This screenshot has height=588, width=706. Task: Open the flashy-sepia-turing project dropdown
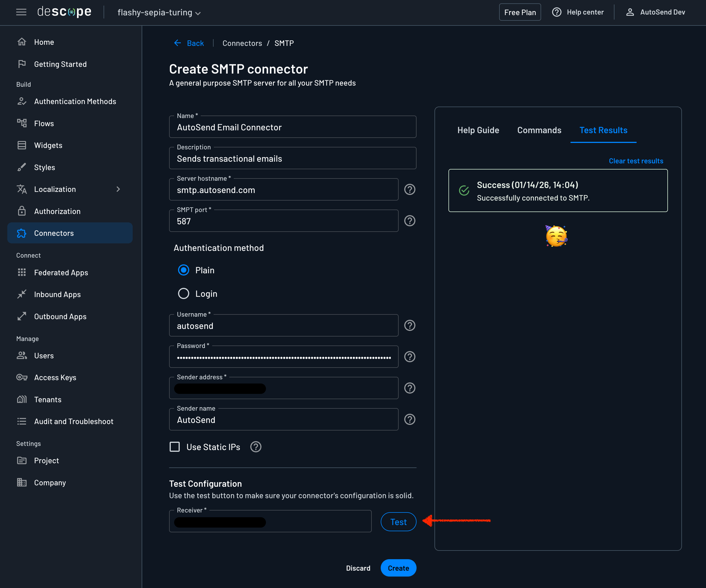coord(159,13)
